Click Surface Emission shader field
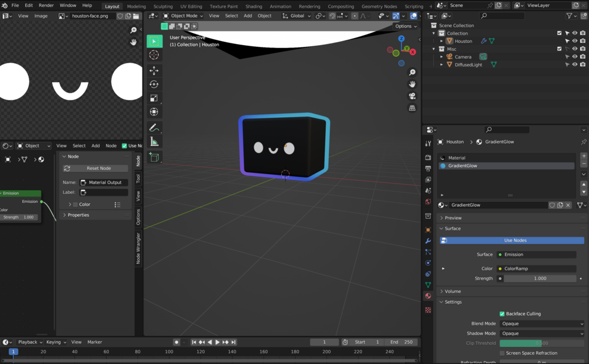 (x=536, y=255)
